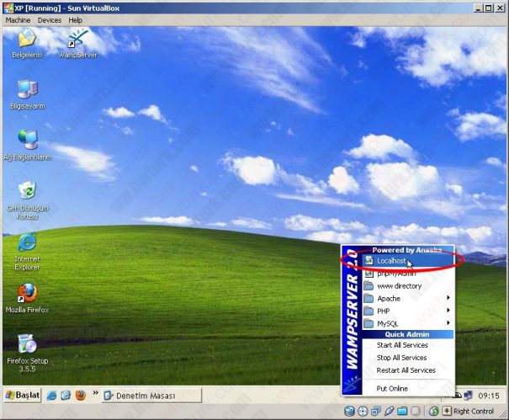Expand the PHP submenu
The width and height of the screenshot is (509, 420).
(x=408, y=311)
